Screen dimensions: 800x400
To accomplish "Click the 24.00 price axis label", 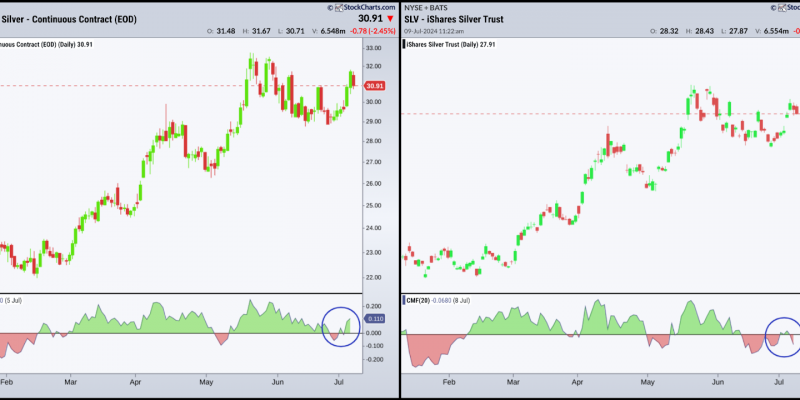I will [374, 228].
